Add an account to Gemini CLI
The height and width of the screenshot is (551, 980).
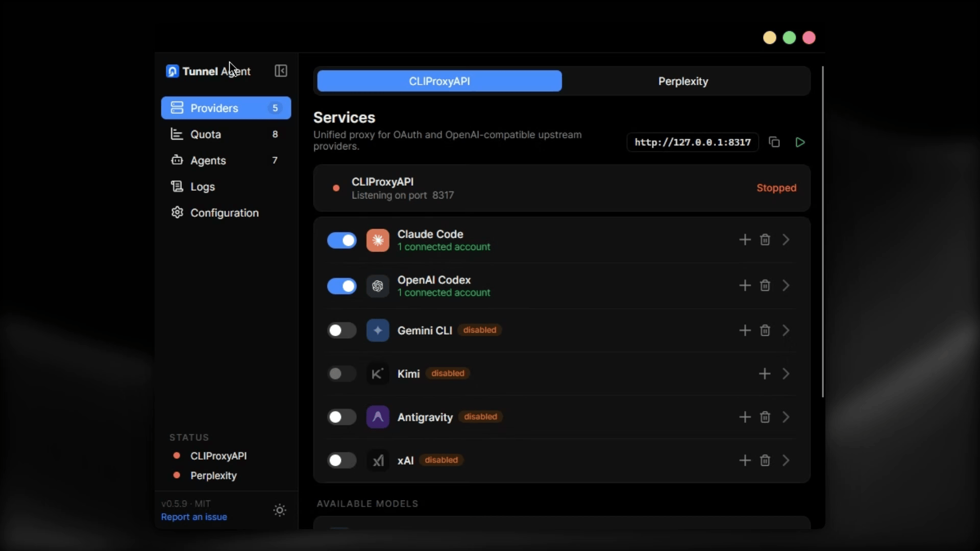click(745, 331)
